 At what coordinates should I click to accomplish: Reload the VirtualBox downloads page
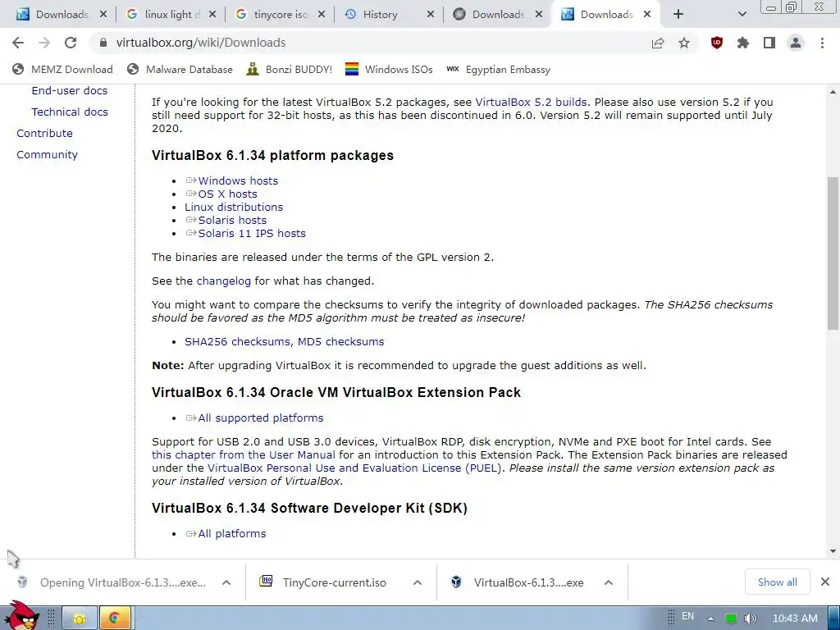point(71,43)
